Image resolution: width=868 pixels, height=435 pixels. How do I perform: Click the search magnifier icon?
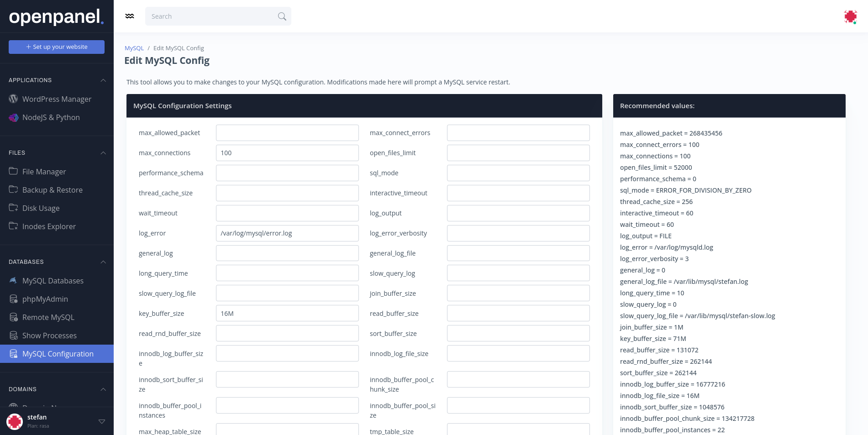click(282, 16)
